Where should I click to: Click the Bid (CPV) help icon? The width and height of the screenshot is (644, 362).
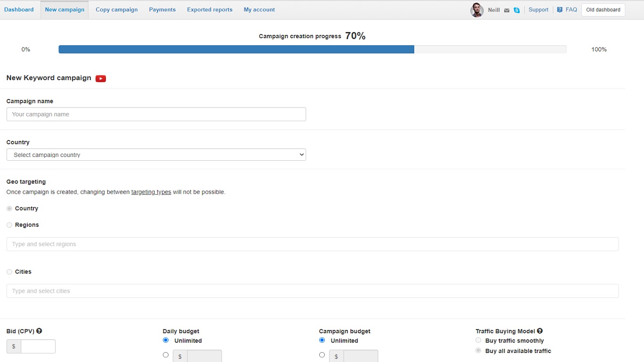pyautogui.click(x=39, y=331)
